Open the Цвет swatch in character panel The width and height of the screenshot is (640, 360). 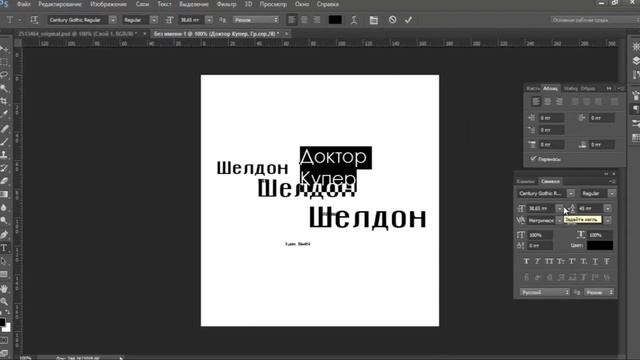600,245
